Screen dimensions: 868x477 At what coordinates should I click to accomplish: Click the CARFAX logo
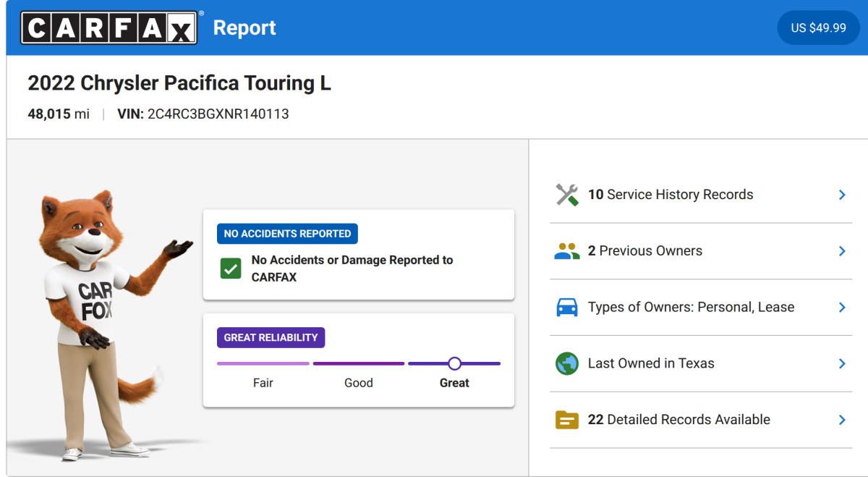click(109, 28)
